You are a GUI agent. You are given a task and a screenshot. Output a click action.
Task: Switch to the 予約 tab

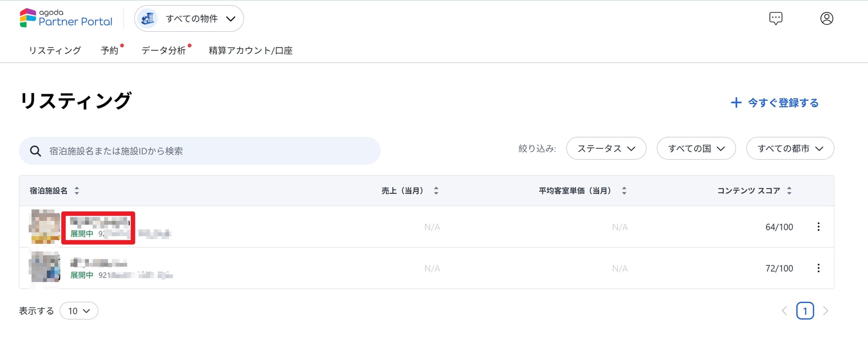pyautogui.click(x=109, y=50)
